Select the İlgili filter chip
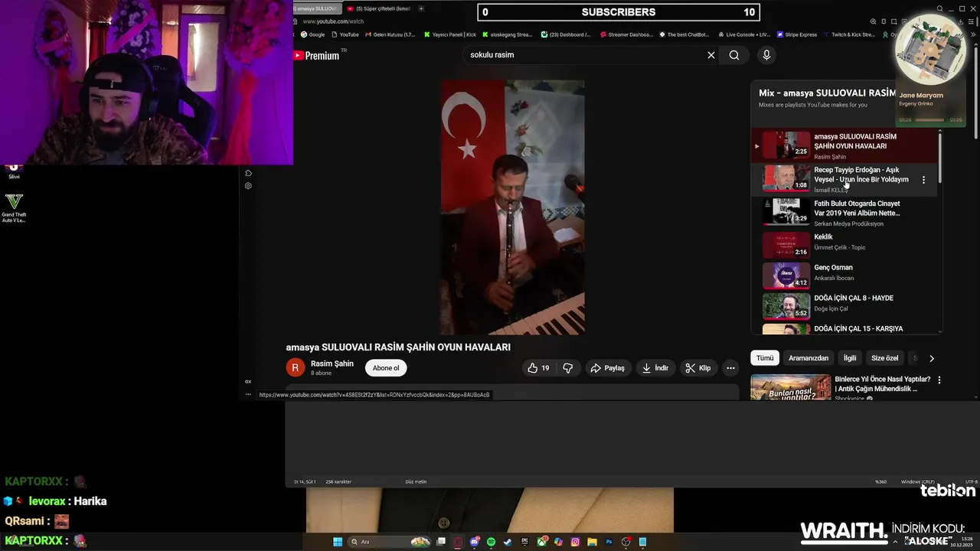980x551 pixels. point(850,358)
